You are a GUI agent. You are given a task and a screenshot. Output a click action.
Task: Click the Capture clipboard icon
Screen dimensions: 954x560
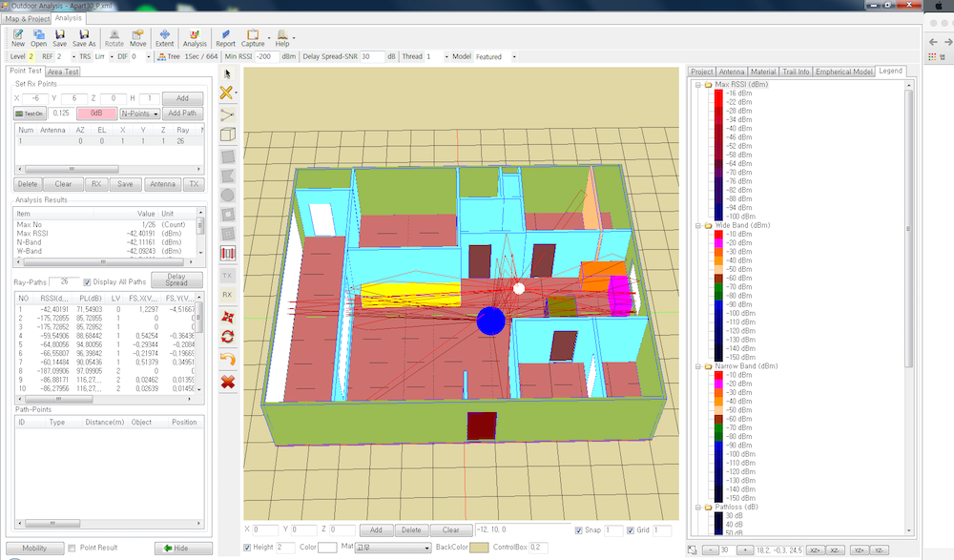pyautogui.click(x=253, y=34)
